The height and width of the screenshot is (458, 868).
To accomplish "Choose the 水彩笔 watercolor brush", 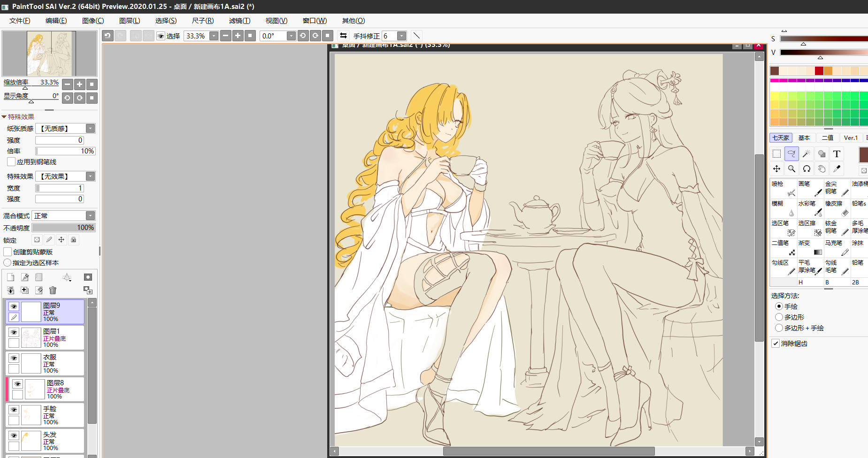I will (x=810, y=208).
